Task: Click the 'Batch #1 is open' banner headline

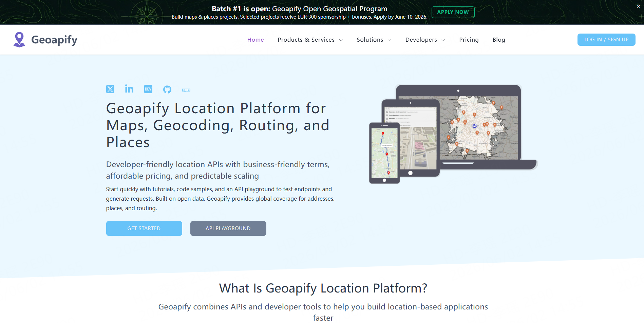Action: [x=300, y=9]
